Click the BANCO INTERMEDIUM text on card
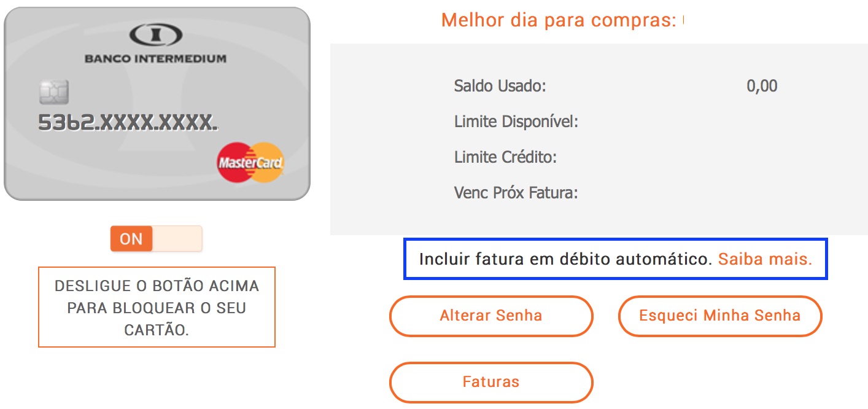Image resolution: width=868 pixels, height=409 pixels. (x=155, y=59)
